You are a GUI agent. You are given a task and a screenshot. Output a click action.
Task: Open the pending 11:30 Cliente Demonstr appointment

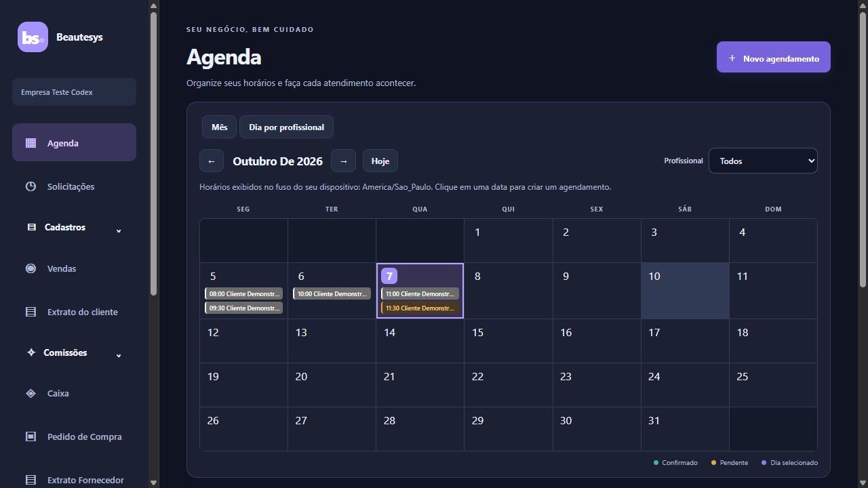pyautogui.click(x=420, y=308)
